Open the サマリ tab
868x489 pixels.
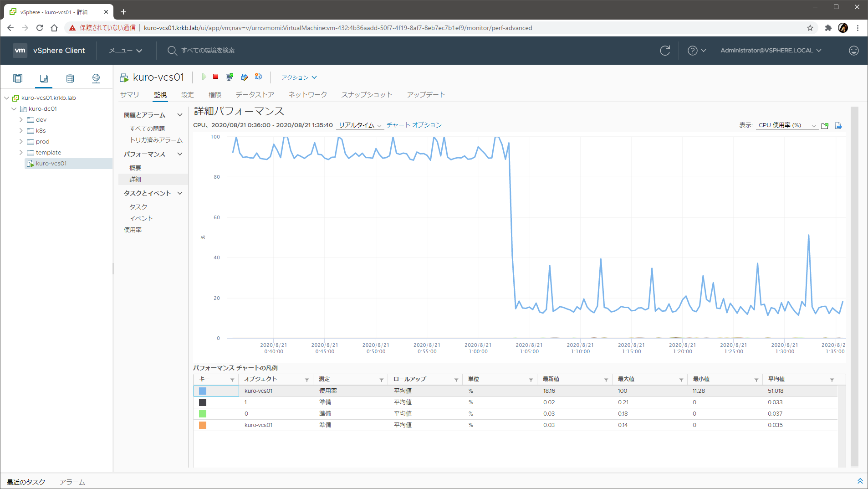[x=129, y=95]
